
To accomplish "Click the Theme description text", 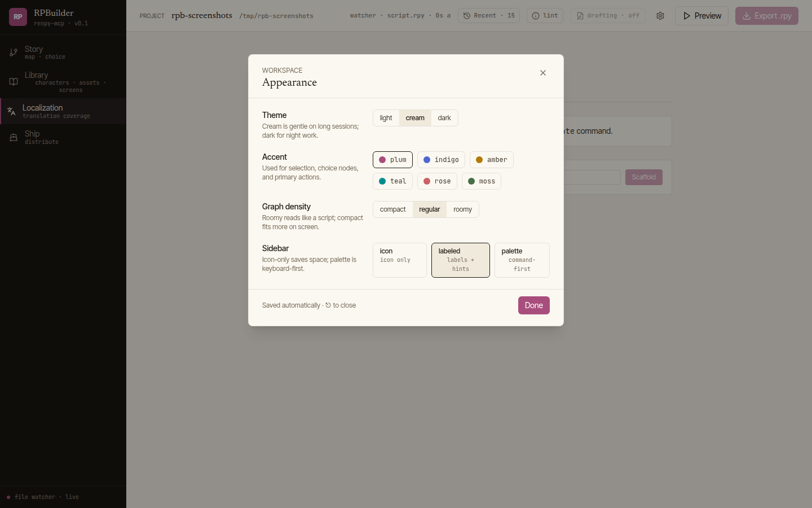I will pos(311,131).
